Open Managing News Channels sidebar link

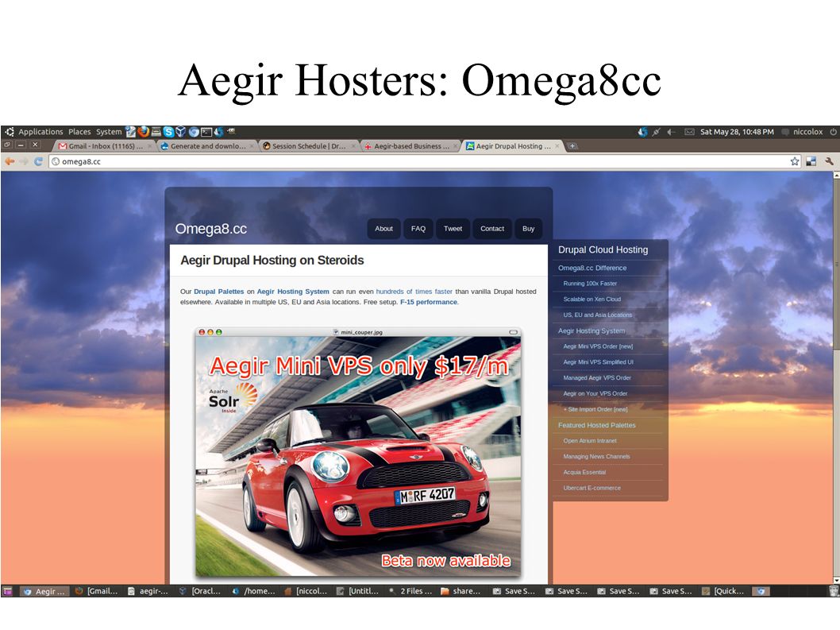pyautogui.click(x=596, y=457)
